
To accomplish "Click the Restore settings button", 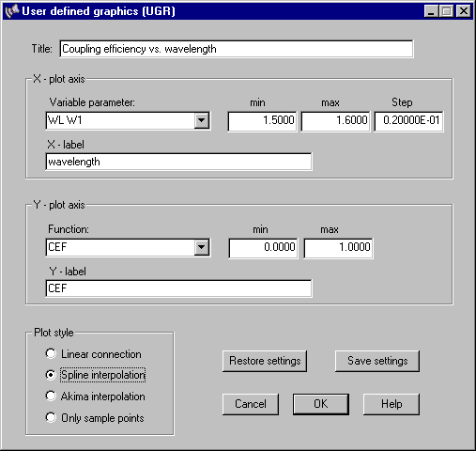I will pos(265,361).
